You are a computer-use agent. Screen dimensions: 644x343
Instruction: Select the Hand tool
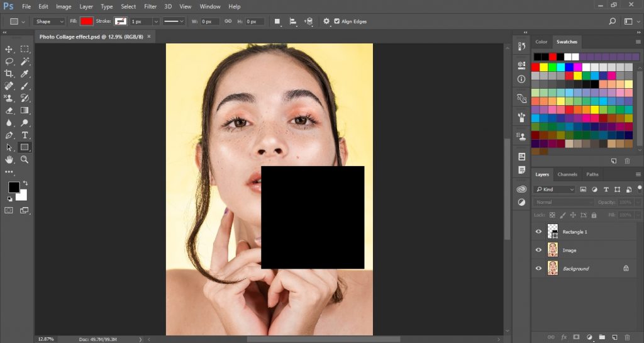click(x=9, y=159)
